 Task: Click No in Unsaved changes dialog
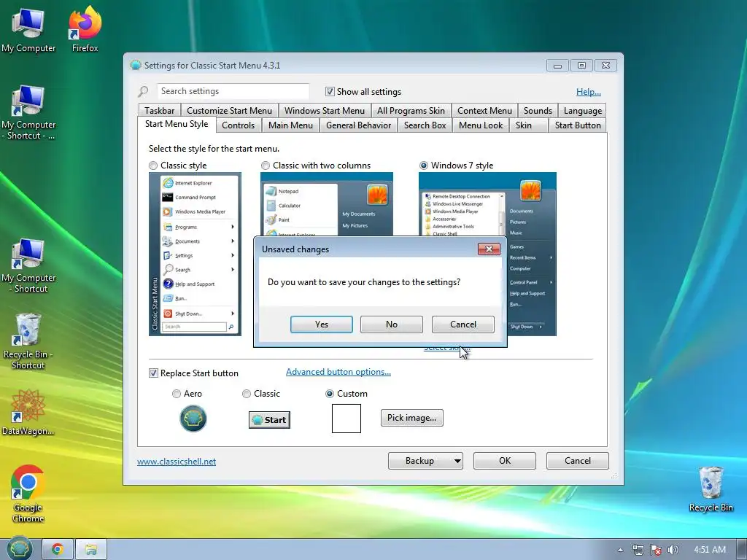tap(392, 324)
